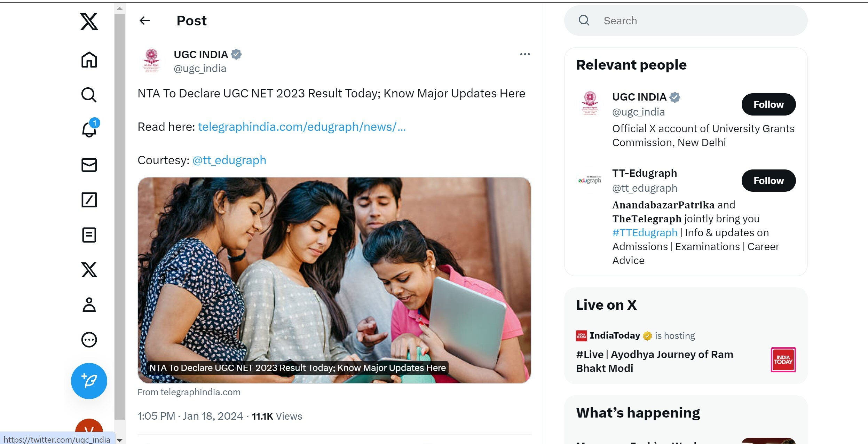The height and width of the screenshot is (444, 868).
Task: Click the 'What's happening' heading
Action: 638,413
